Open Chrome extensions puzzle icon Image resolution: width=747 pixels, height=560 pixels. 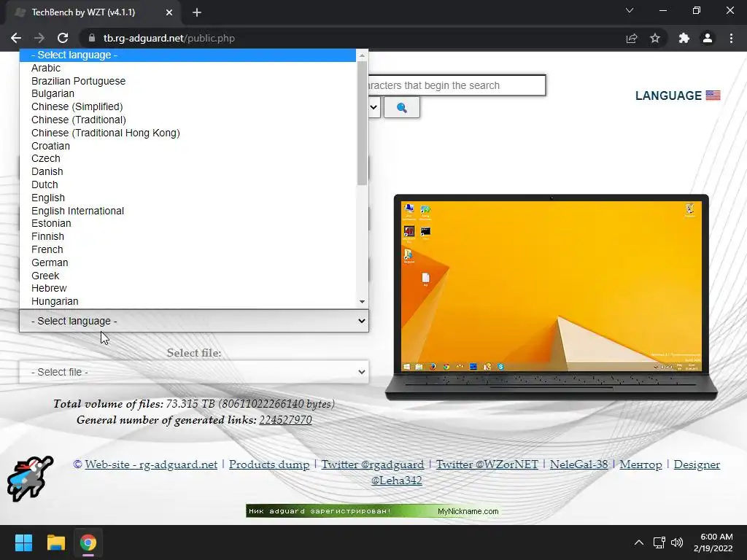coord(684,38)
